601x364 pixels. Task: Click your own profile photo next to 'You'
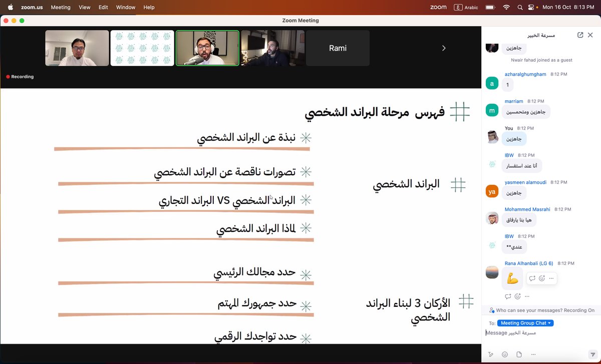click(492, 137)
